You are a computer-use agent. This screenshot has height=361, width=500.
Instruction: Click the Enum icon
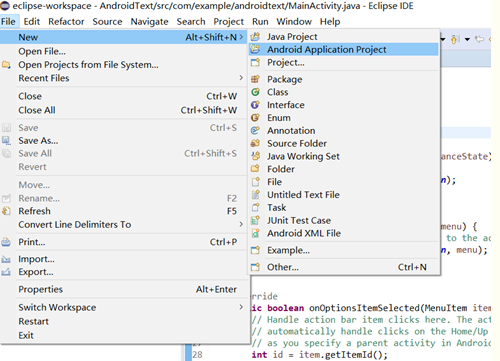coord(255,118)
